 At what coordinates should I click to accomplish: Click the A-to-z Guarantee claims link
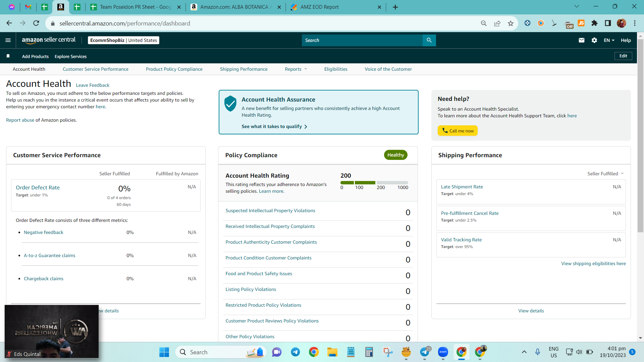[x=50, y=256]
